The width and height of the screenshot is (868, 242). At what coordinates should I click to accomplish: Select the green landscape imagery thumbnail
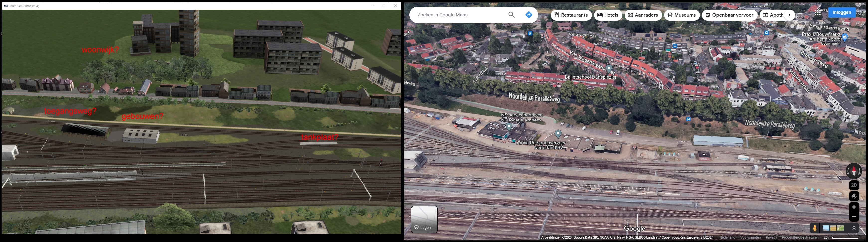pos(840,228)
